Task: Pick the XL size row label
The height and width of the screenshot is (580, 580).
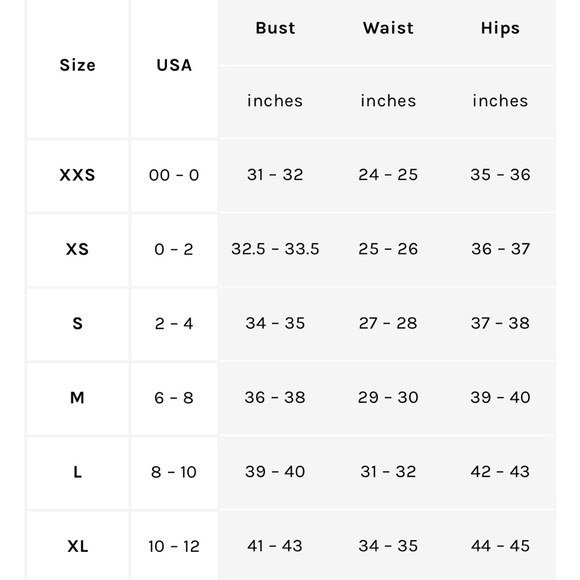Action: click(77, 547)
